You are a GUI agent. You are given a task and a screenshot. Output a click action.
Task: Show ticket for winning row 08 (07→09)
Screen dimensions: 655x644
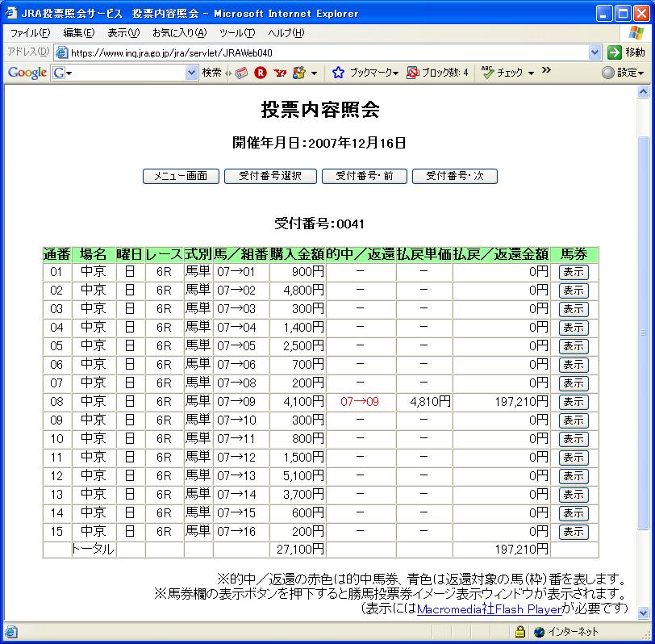tap(574, 402)
